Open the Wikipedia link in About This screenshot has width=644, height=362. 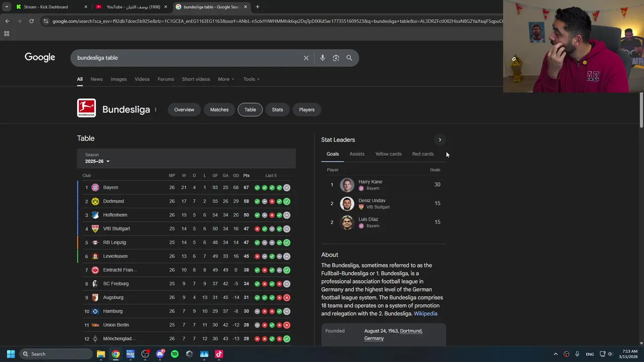click(x=426, y=314)
